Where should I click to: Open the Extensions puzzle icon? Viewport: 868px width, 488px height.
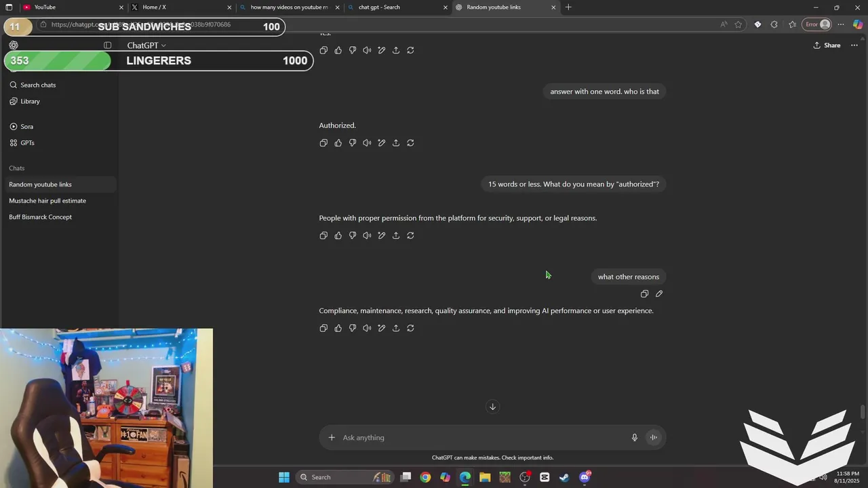click(774, 24)
